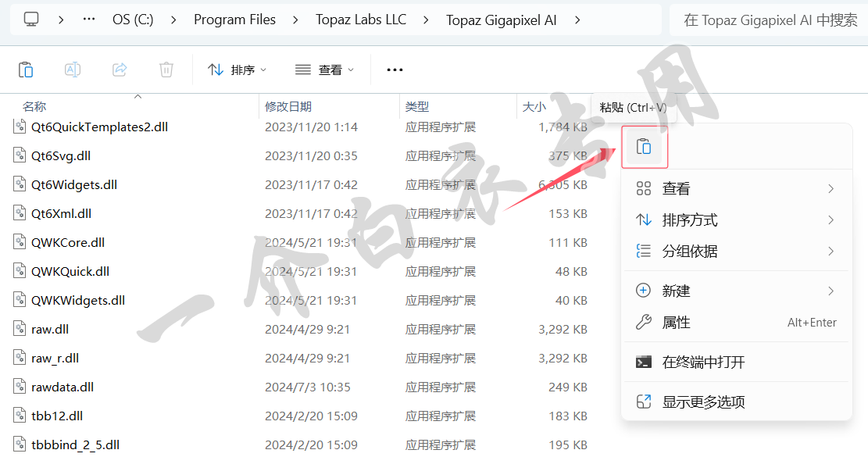Select the file name raw.dll

pos(50,329)
